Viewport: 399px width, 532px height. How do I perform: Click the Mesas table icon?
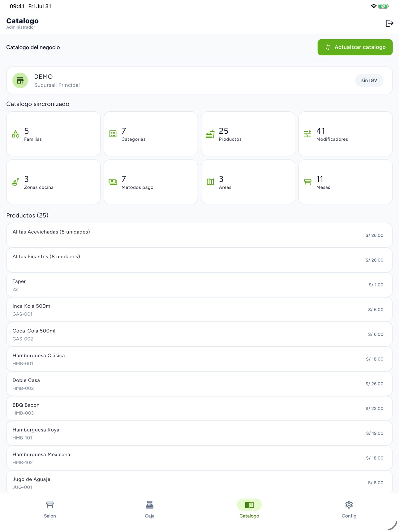(x=308, y=182)
